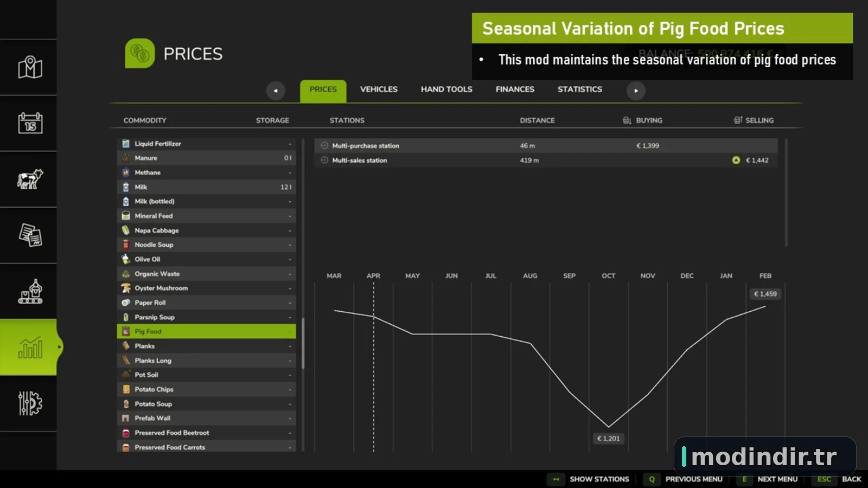Click the Napa Cabbage commodity icon
The height and width of the screenshot is (488, 868).
coord(126,230)
